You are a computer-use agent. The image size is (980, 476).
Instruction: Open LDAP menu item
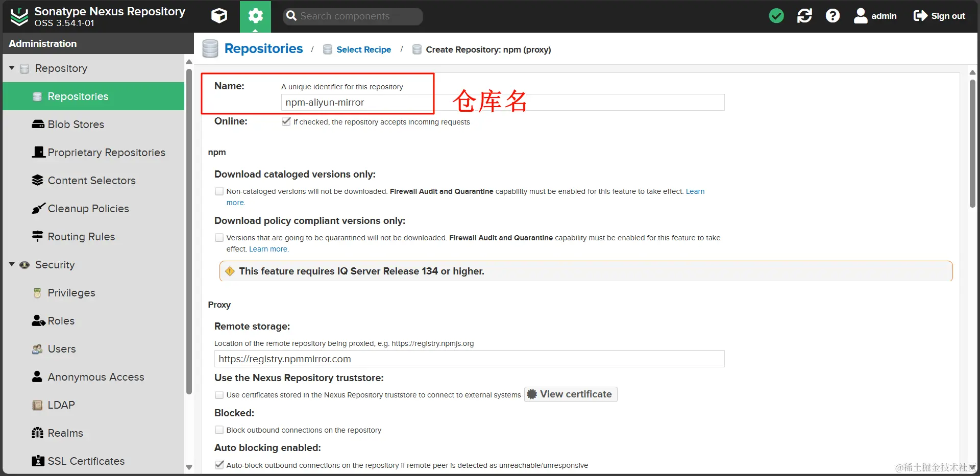coord(93,405)
